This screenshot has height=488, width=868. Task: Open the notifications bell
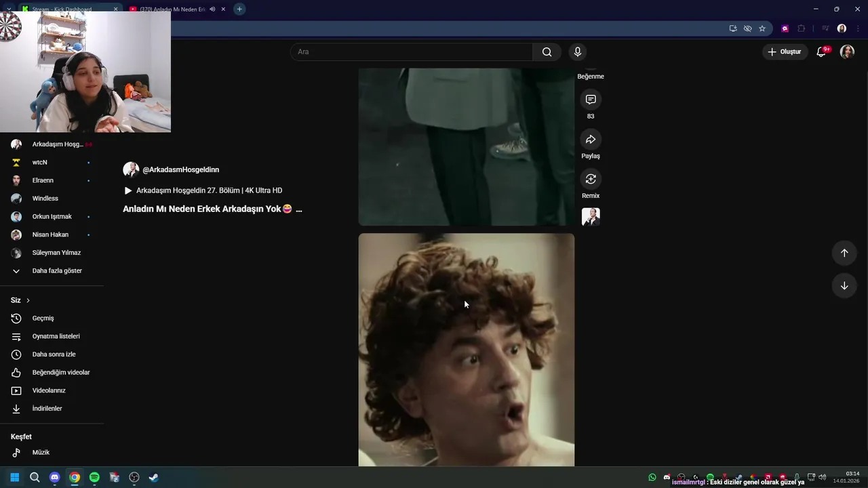pos(821,52)
